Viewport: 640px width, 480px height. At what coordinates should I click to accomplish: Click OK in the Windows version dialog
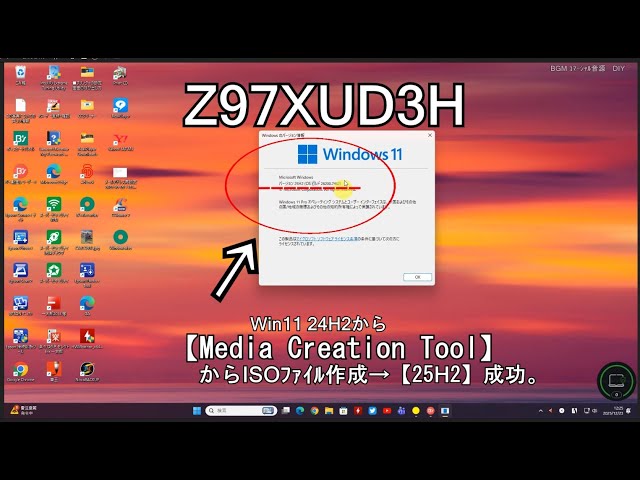pos(417,277)
